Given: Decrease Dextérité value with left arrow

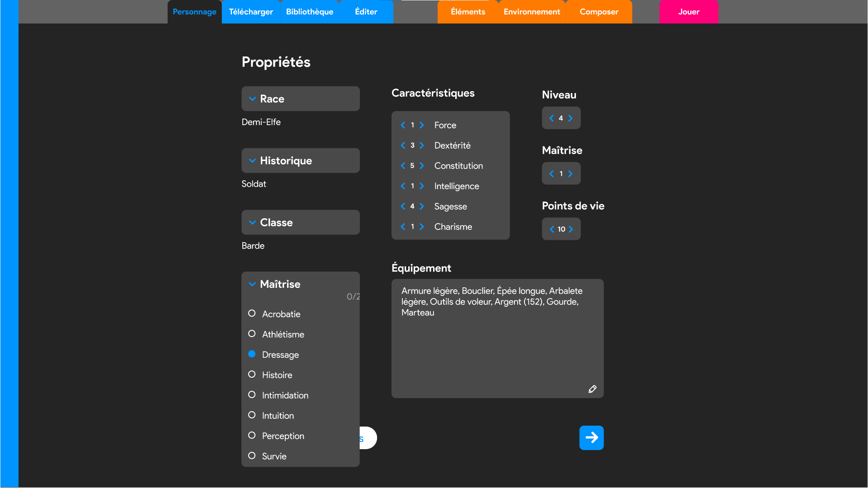Looking at the screenshot, I should (403, 145).
